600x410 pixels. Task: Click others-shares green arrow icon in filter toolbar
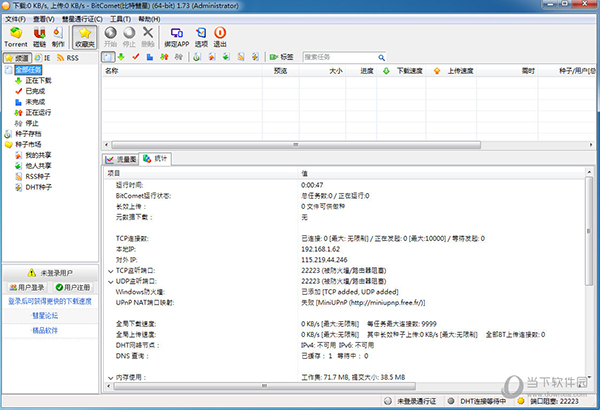[226, 57]
